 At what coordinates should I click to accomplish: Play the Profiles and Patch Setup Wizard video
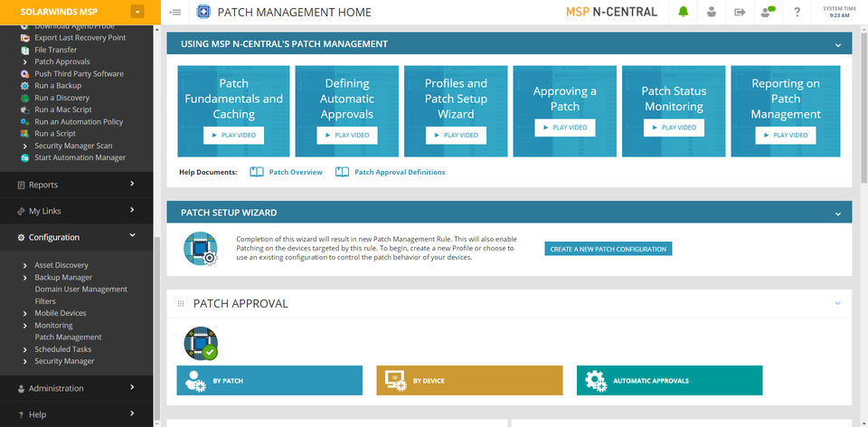pyautogui.click(x=456, y=135)
